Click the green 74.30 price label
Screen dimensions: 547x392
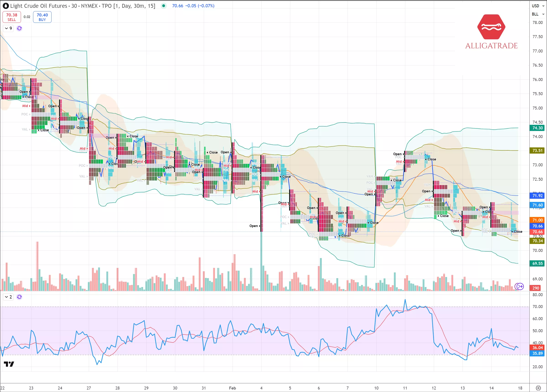click(x=537, y=128)
